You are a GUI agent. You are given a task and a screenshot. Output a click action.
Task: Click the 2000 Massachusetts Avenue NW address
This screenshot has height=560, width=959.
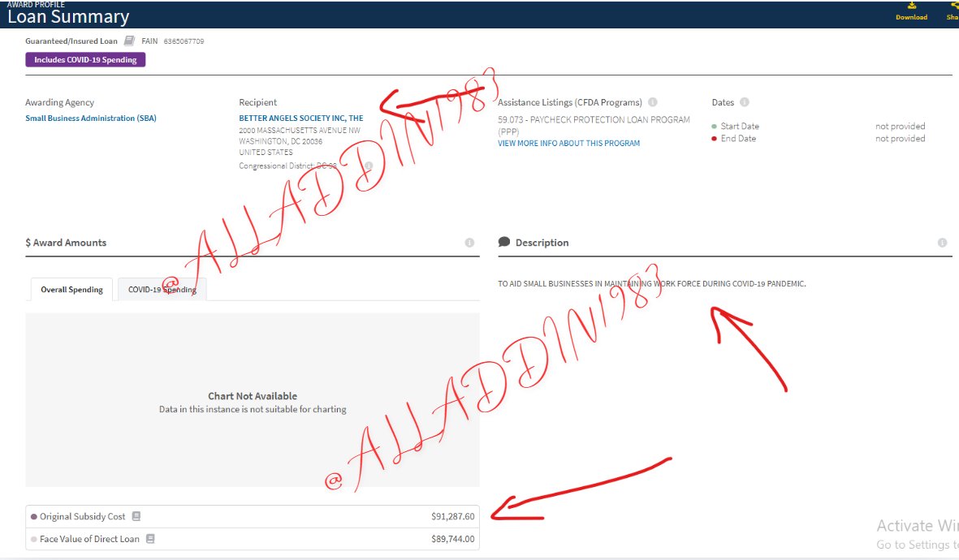pos(300,130)
